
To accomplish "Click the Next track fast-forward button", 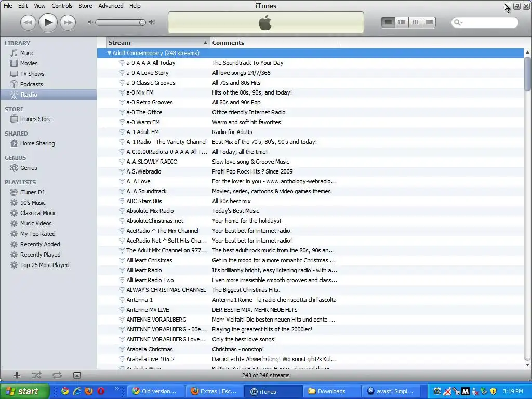I will click(x=68, y=23).
